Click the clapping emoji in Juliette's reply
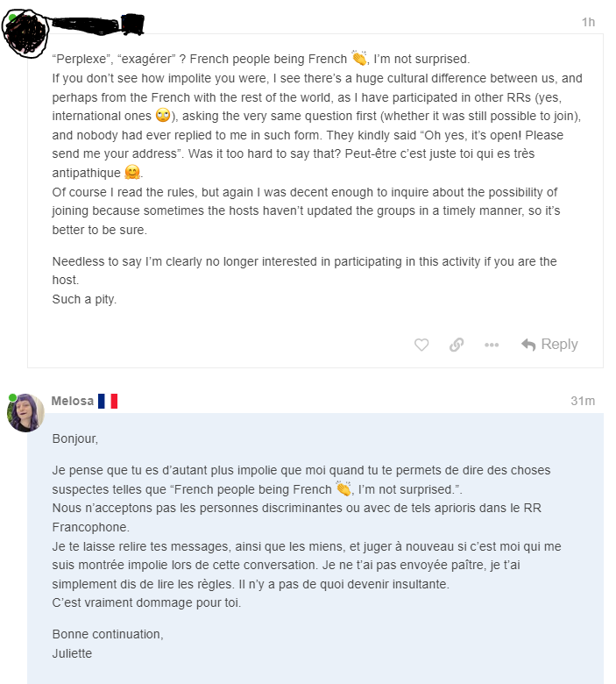 [x=343, y=489]
